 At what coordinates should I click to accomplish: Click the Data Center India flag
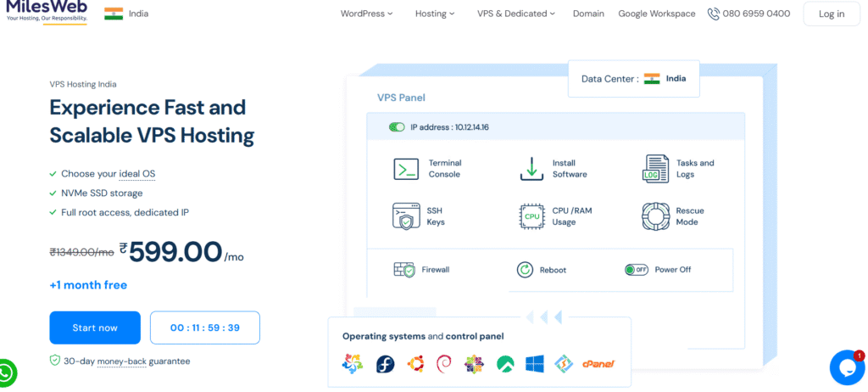[x=652, y=79]
